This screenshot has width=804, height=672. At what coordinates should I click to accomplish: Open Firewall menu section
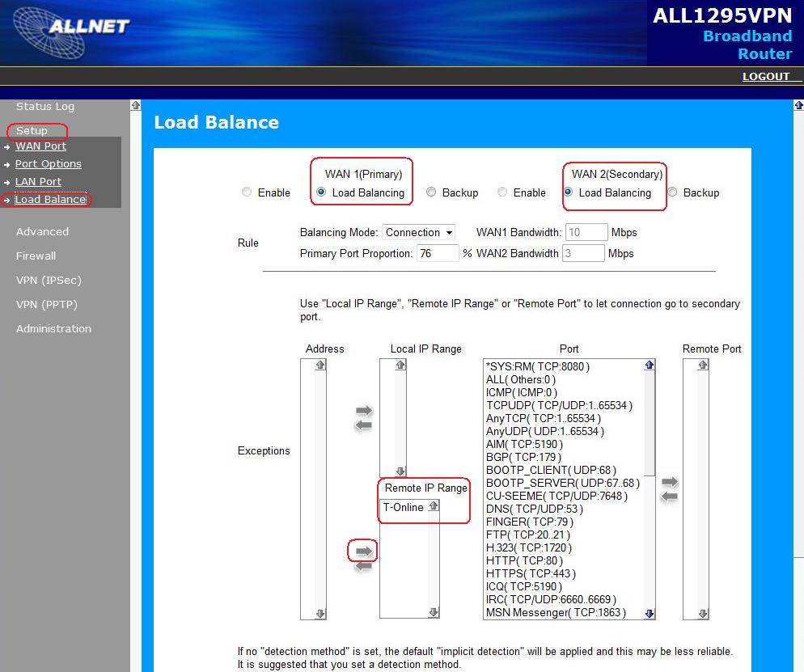click(x=36, y=256)
